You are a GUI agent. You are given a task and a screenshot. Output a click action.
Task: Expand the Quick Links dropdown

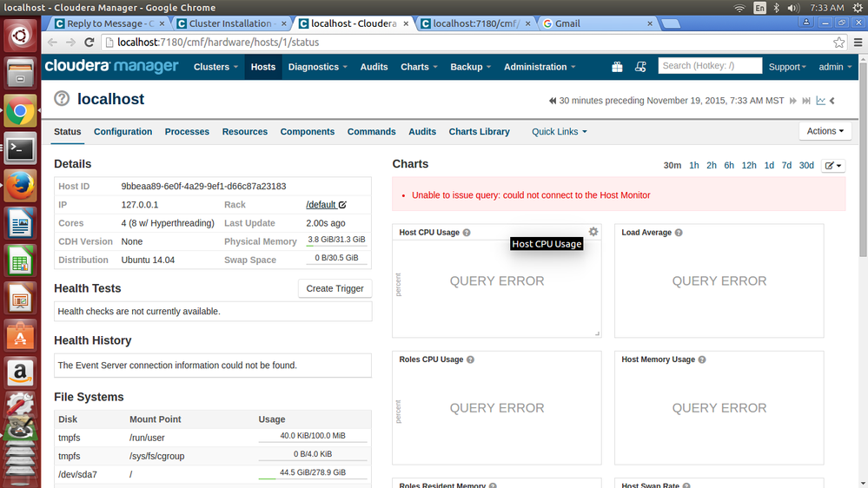tap(559, 132)
